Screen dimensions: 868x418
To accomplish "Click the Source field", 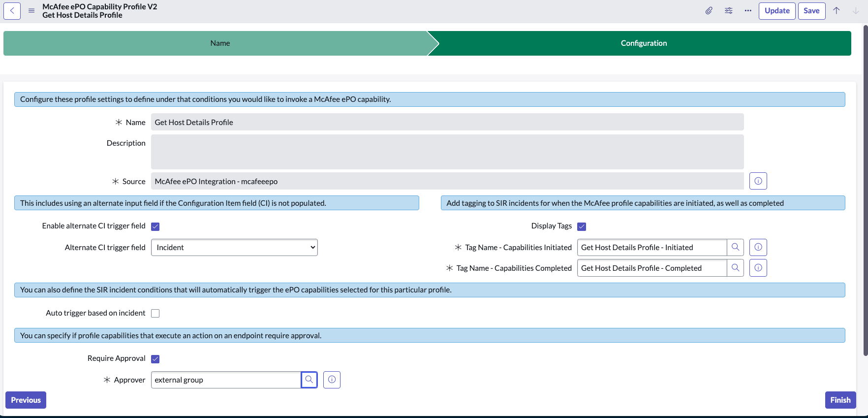I will tap(447, 181).
